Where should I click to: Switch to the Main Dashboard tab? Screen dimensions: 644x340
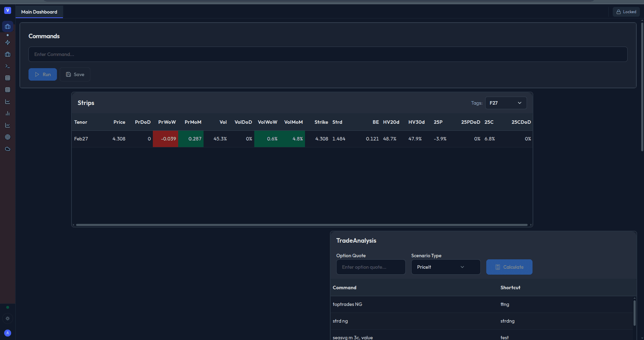pos(39,12)
